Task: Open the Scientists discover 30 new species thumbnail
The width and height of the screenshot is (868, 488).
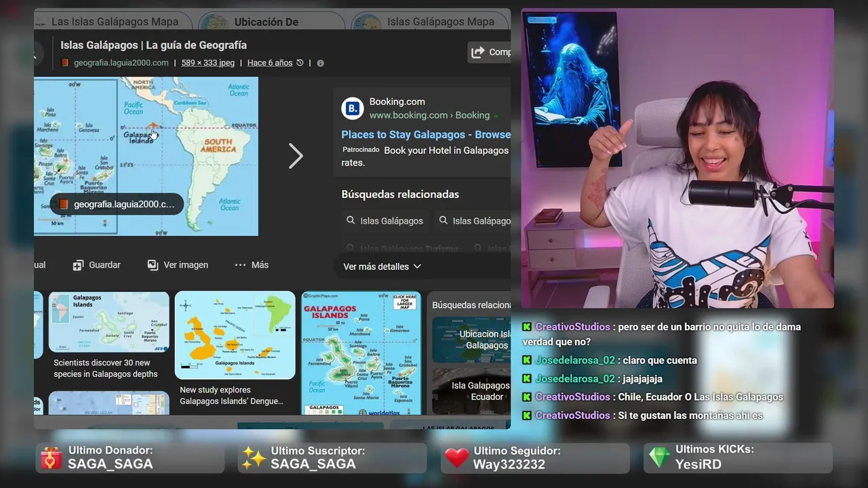Action: (108, 322)
